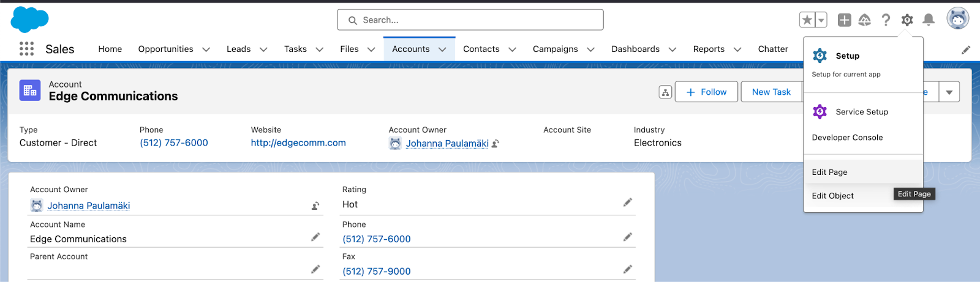
Task: Open the App Launcher grid icon
Action: [x=26, y=49]
